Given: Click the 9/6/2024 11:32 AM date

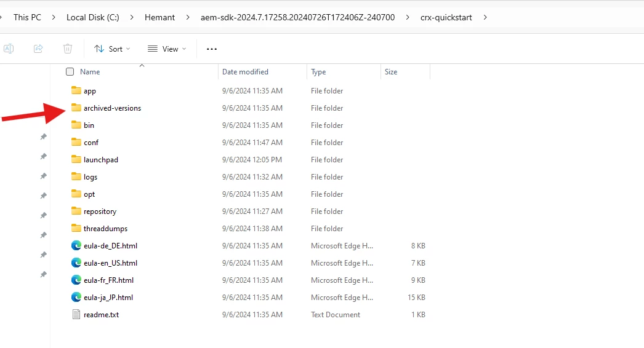Looking at the screenshot, I should 252,177.
